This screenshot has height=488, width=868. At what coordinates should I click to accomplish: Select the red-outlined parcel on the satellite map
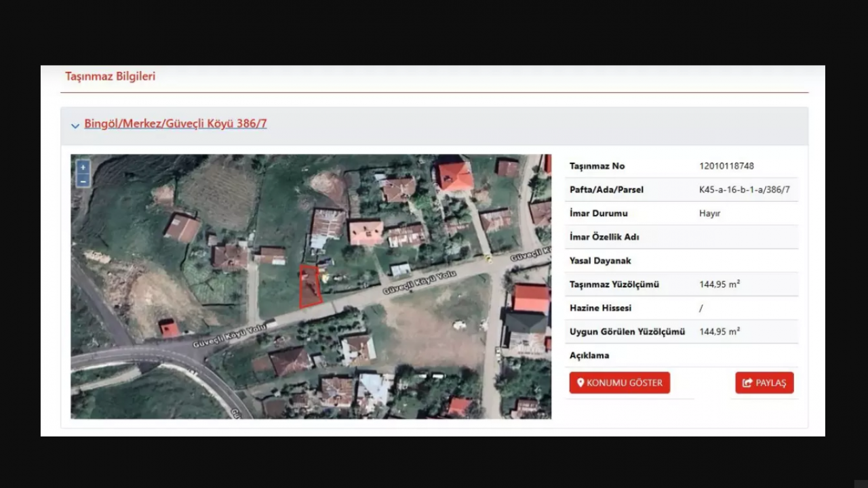(309, 287)
